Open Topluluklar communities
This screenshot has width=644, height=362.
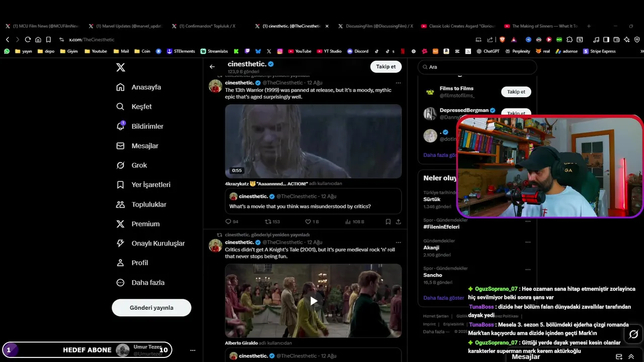[141, 205]
